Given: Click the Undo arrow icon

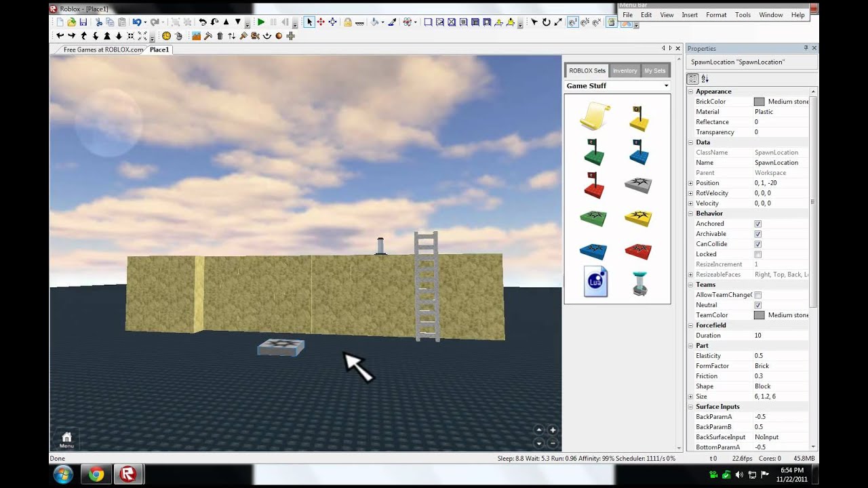Looking at the screenshot, I should (137, 22).
